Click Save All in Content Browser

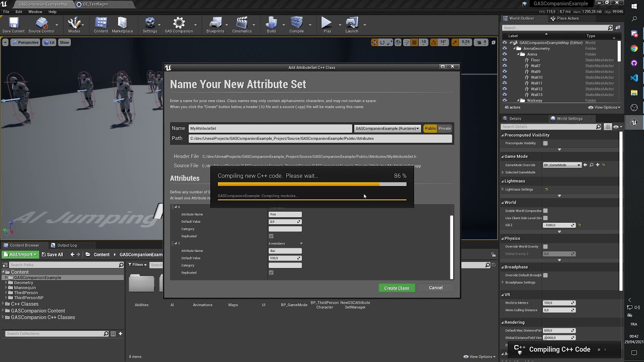52,254
